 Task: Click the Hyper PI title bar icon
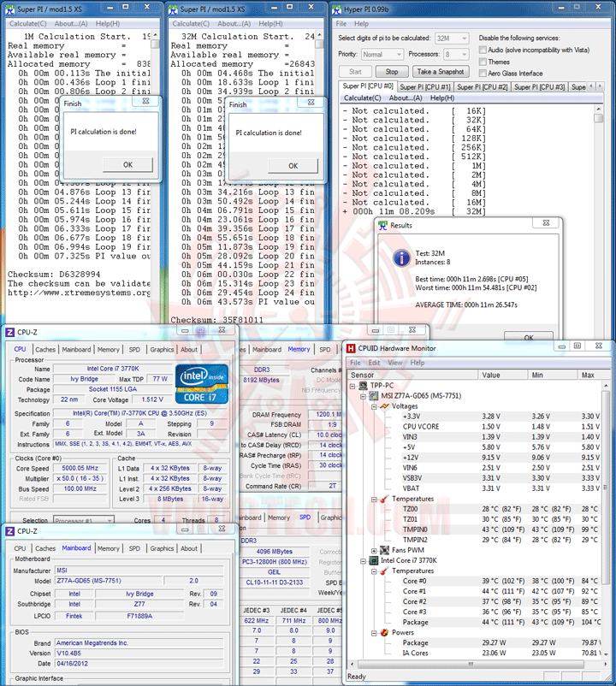tap(337, 9)
